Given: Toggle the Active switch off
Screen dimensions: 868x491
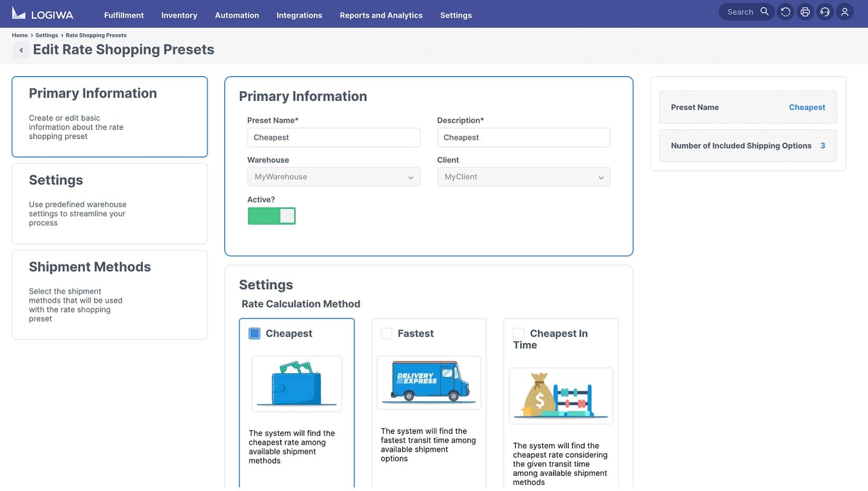Looking at the screenshot, I should pos(271,216).
